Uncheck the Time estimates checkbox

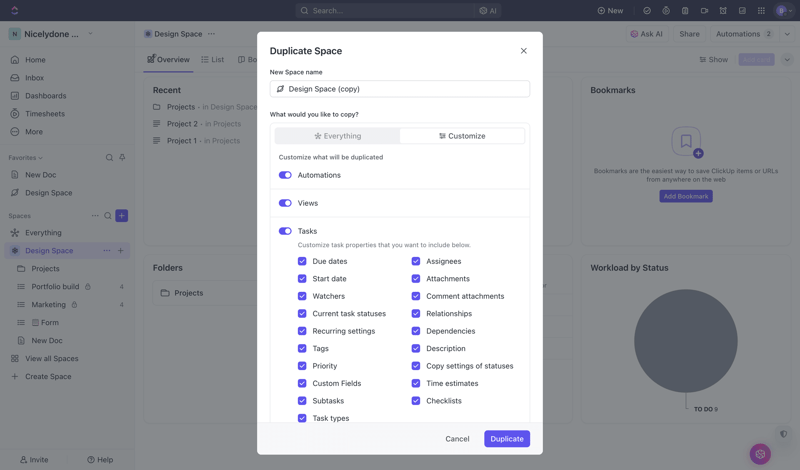click(416, 383)
